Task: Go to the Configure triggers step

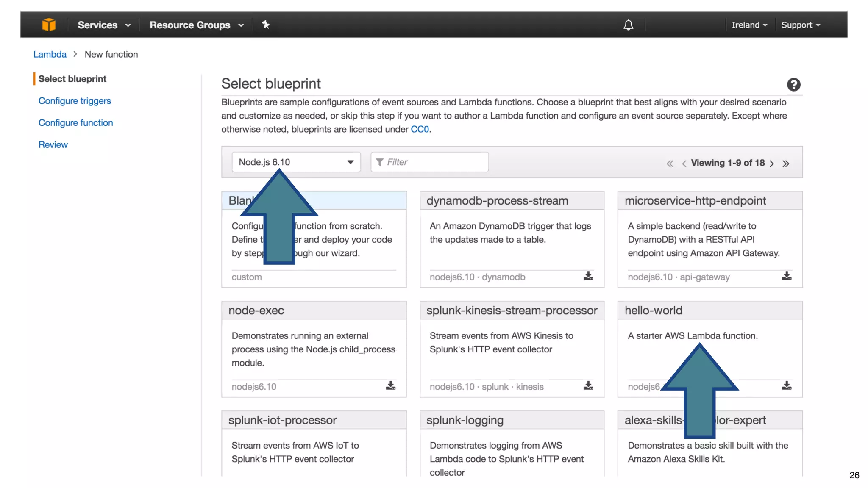Action: 75,101
